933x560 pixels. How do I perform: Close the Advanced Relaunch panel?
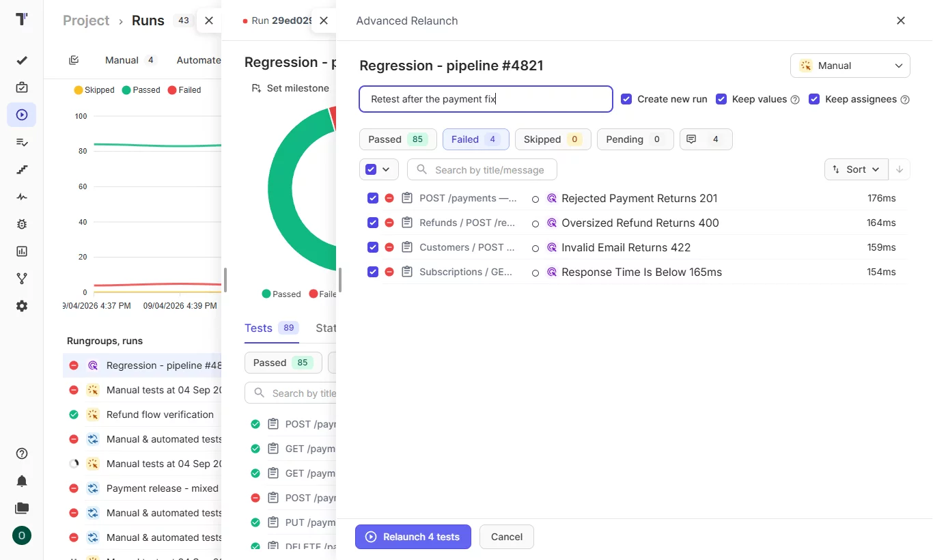[x=901, y=20]
